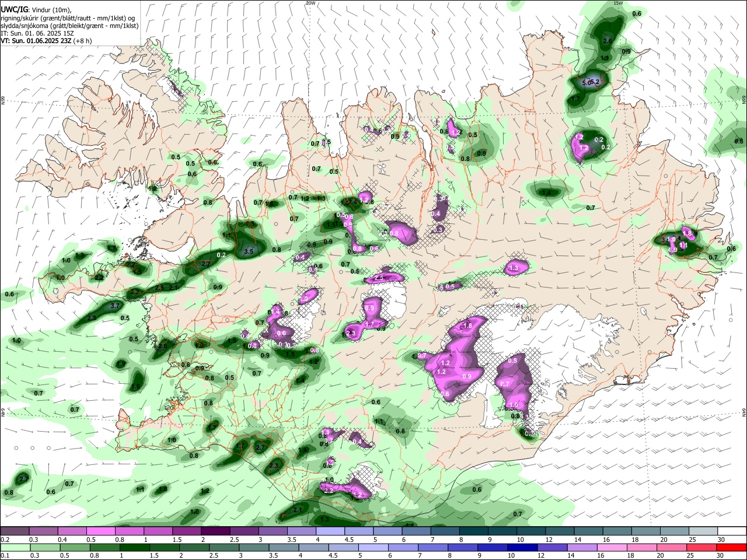Select the bright pink 0.5–0.8 snow legend swatch

pos(100,531)
